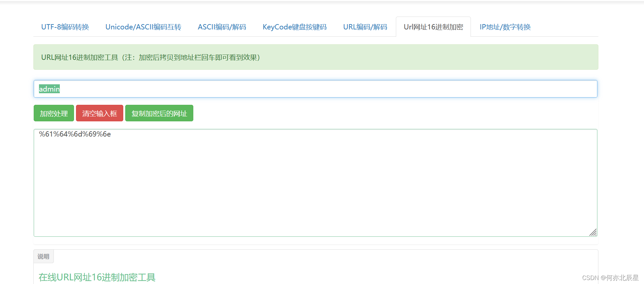Screen dimensions: 644x284
Task: Open the UTF-8编码转换 tab
Action: 65,27
